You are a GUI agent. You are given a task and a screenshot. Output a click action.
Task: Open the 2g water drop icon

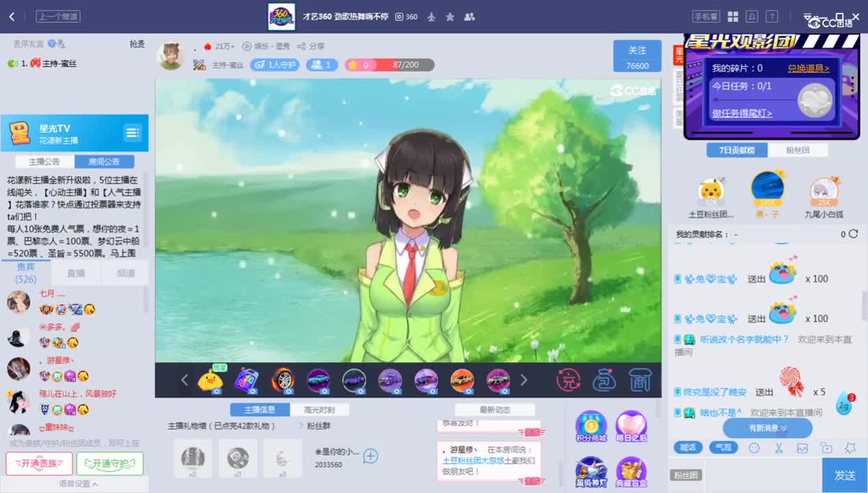pyautogui.click(x=845, y=405)
